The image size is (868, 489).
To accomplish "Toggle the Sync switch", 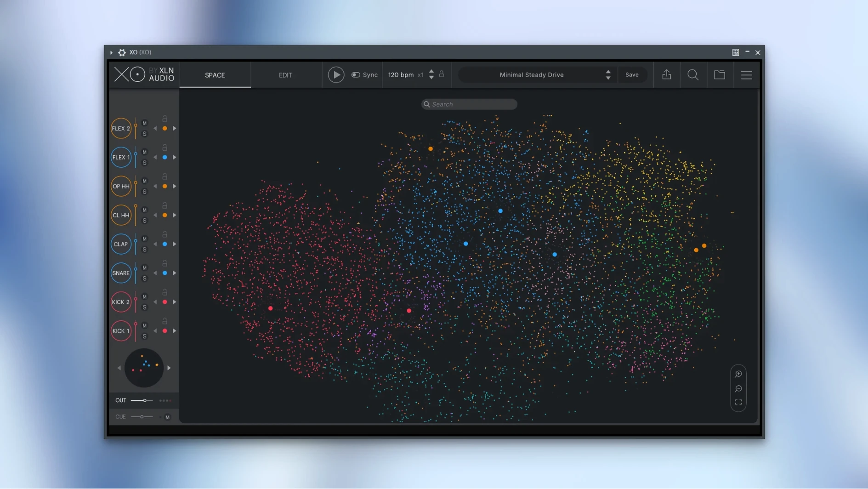I will pyautogui.click(x=355, y=75).
